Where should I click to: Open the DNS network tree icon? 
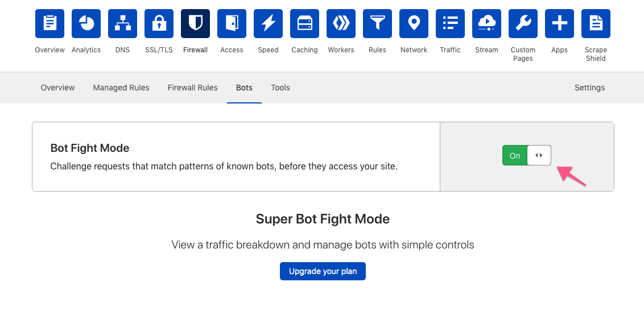(122, 23)
